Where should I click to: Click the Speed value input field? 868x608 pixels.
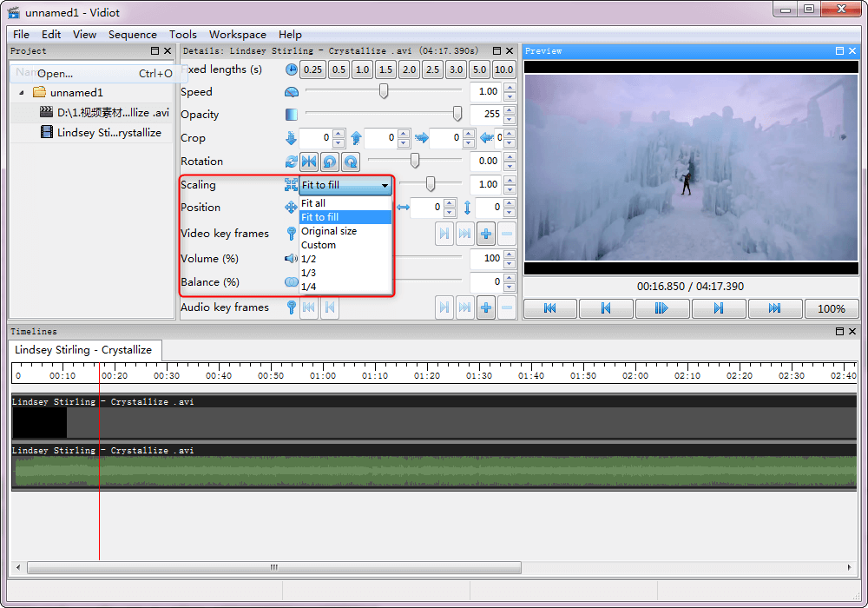click(485, 92)
